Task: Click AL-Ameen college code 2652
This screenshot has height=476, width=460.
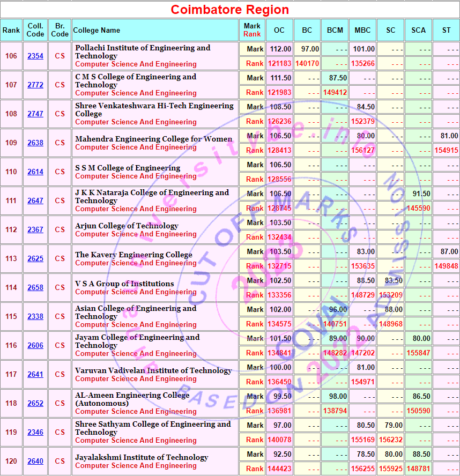Action: [x=35, y=403]
